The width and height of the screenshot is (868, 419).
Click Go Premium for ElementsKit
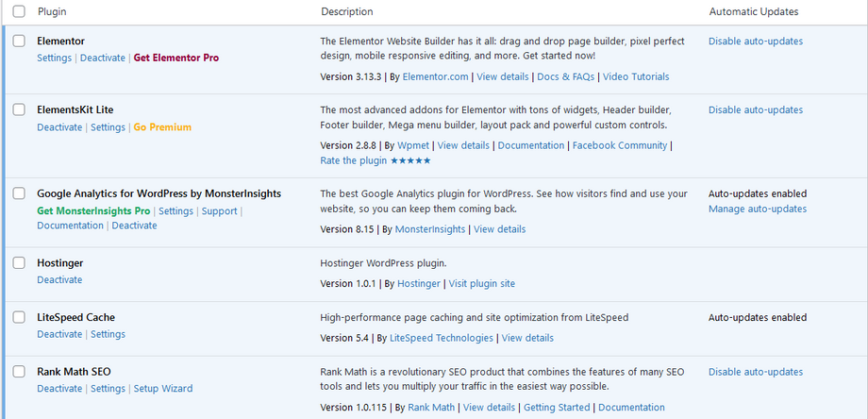(x=162, y=126)
